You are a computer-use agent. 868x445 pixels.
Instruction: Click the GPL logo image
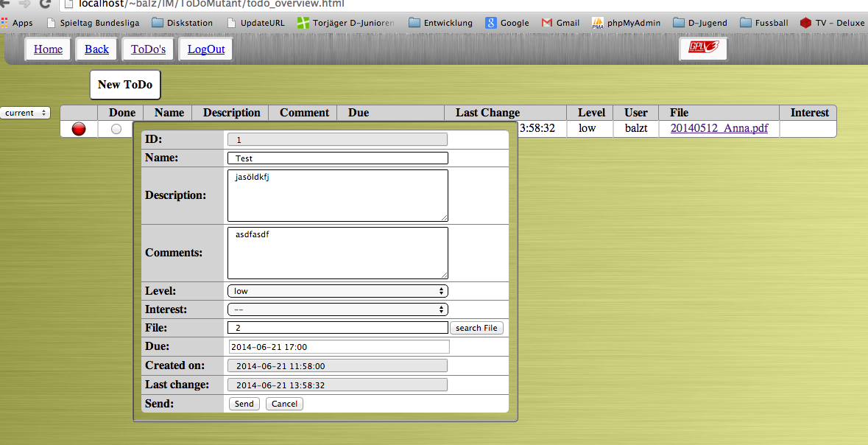(702, 48)
